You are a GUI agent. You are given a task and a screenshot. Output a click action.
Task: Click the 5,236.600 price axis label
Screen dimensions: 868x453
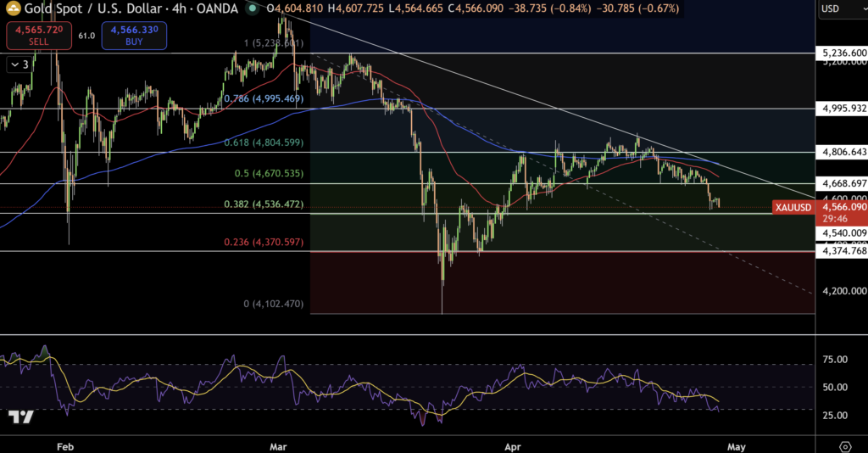(x=843, y=53)
